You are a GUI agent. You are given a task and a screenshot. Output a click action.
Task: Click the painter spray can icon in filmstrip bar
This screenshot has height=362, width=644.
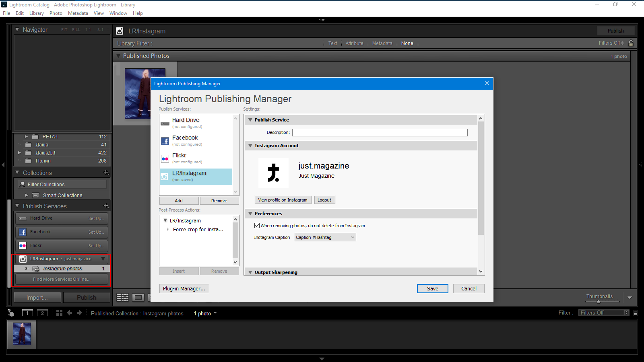[x=11, y=313]
